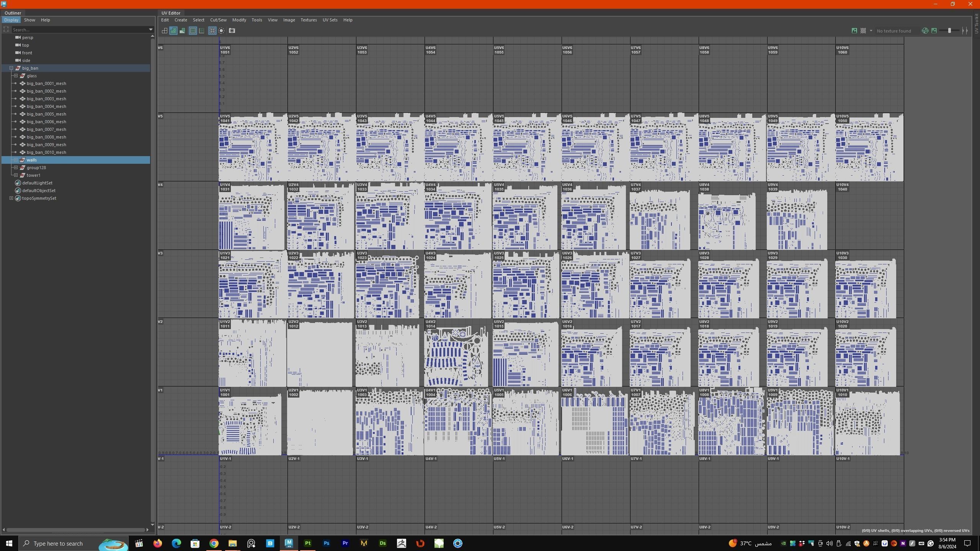Select big_ban_0005_mesh in the Outliner
The image size is (980, 551).
click(x=46, y=114)
